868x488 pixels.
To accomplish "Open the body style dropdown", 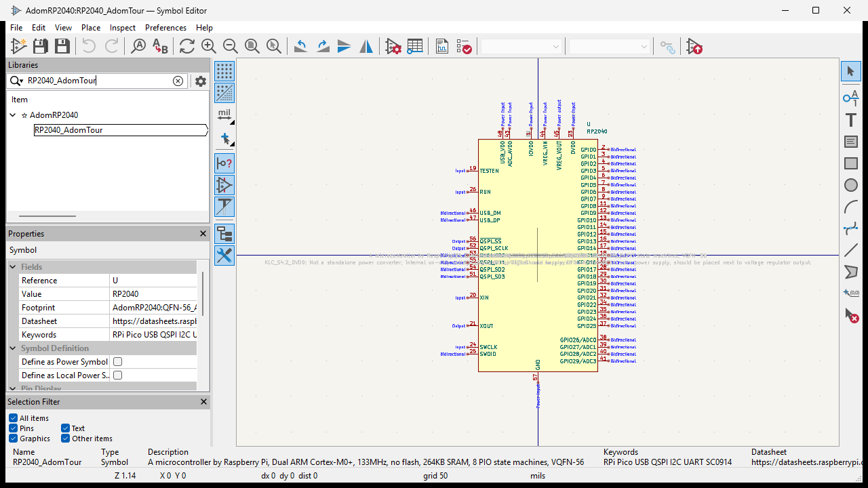I will 610,47.
